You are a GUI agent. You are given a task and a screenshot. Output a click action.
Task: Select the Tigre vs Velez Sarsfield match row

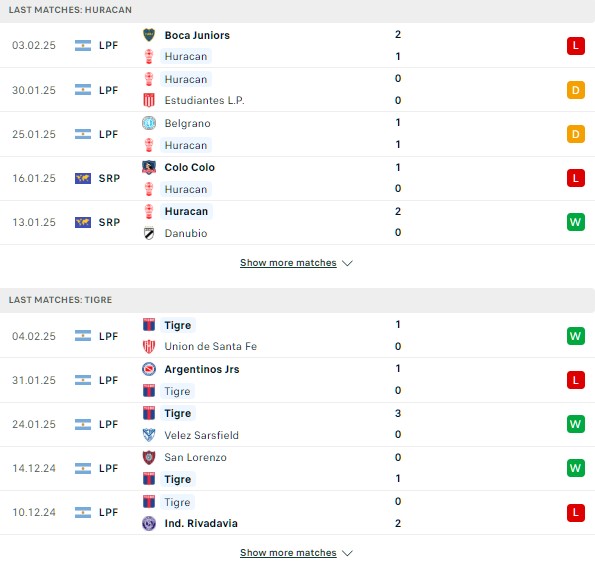click(x=298, y=424)
